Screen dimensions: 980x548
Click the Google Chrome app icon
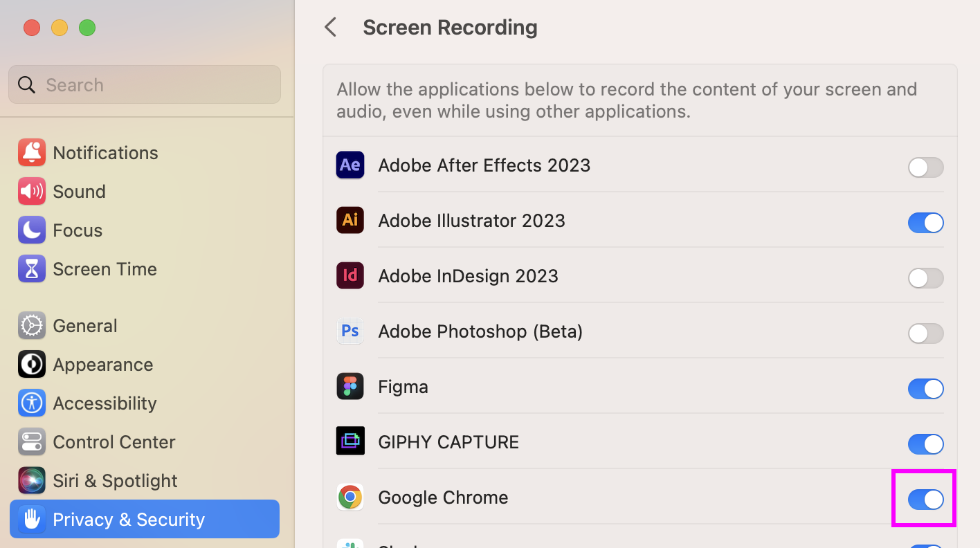click(350, 497)
